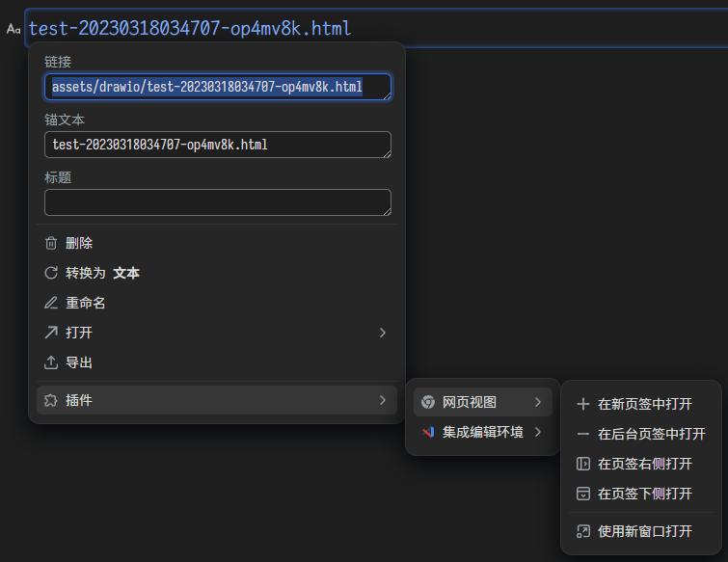Click the empty 标题 input field

pos(218,202)
